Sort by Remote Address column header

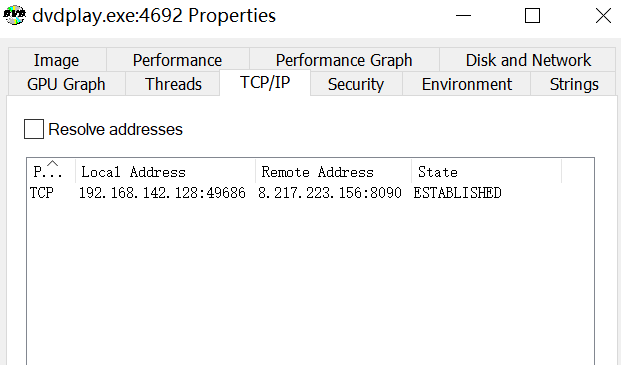pyautogui.click(x=333, y=171)
